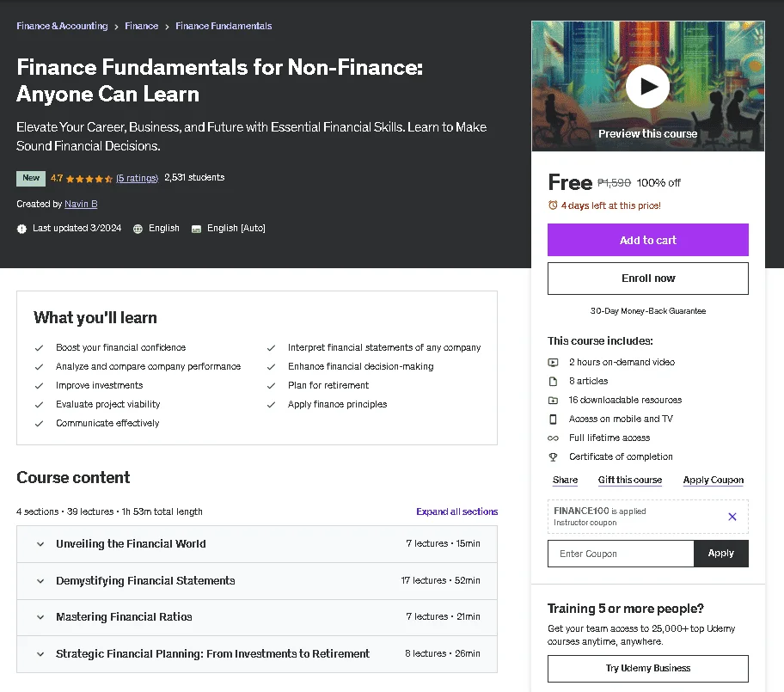This screenshot has width=784, height=692.
Task: Open Finance & Accounting breadcrumb
Action: click(62, 26)
